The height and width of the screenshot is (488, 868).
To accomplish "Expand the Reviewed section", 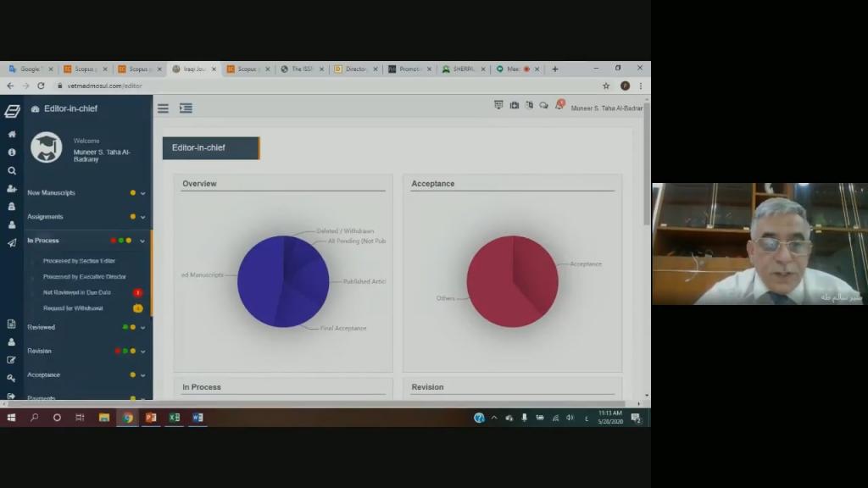I will click(x=142, y=327).
